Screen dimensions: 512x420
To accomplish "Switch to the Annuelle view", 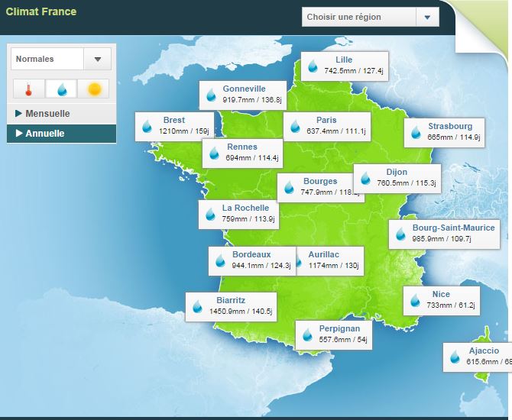I will [45, 134].
